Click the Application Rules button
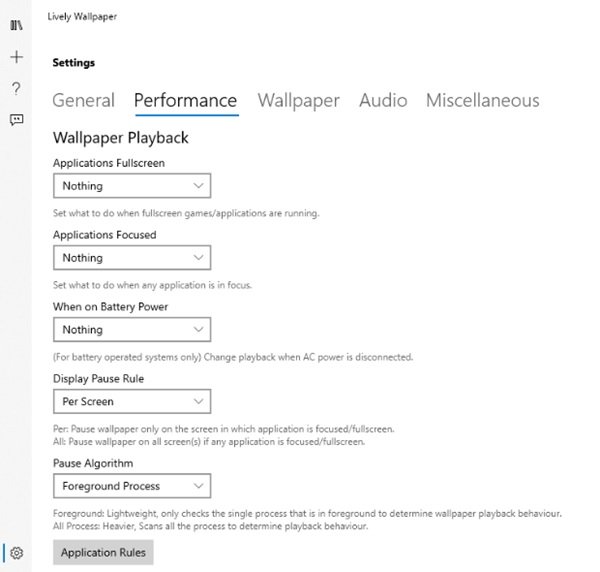Screen dimensions: 600x572 click(x=103, y=552)
